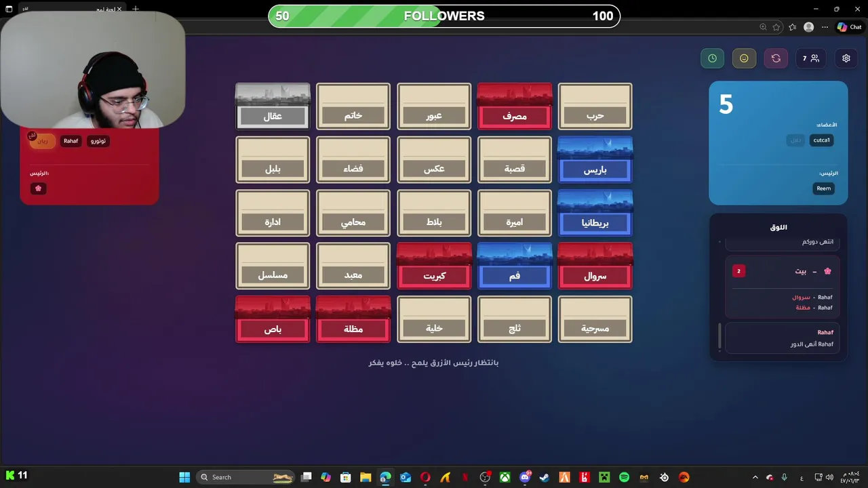Click the red card مصرف
Image resolution: width=868 pixels, height=488 pixels.
515,106
